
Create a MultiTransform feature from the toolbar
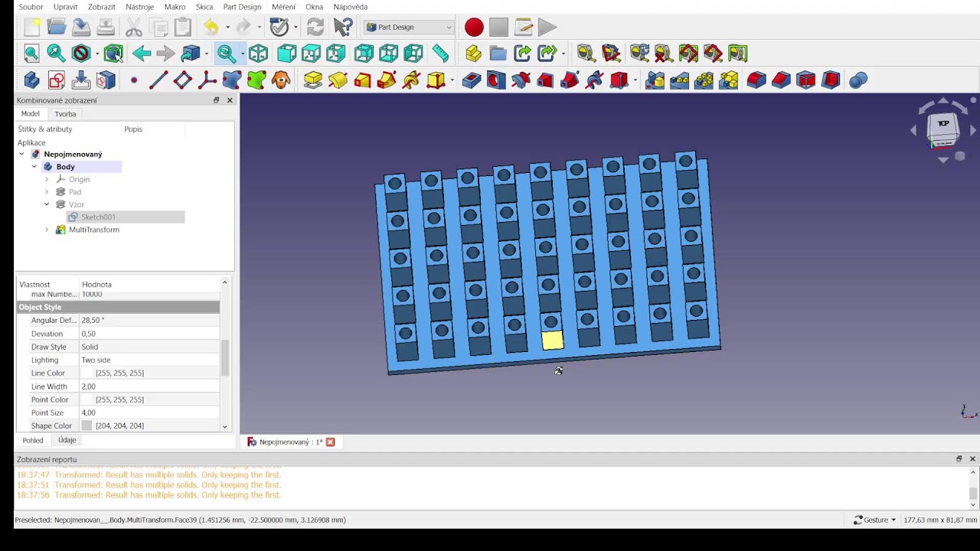[729, 80]
